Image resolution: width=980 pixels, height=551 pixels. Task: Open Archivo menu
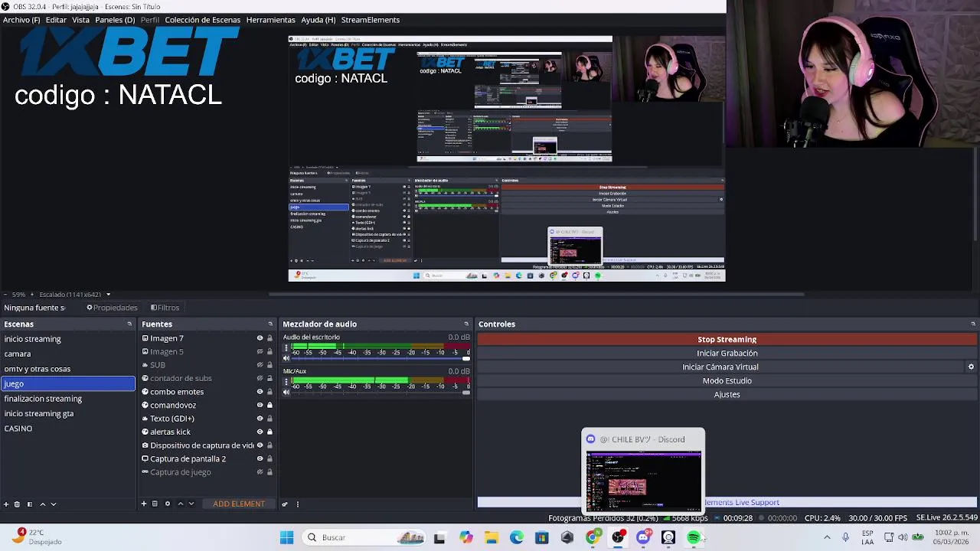coord(21,20)
